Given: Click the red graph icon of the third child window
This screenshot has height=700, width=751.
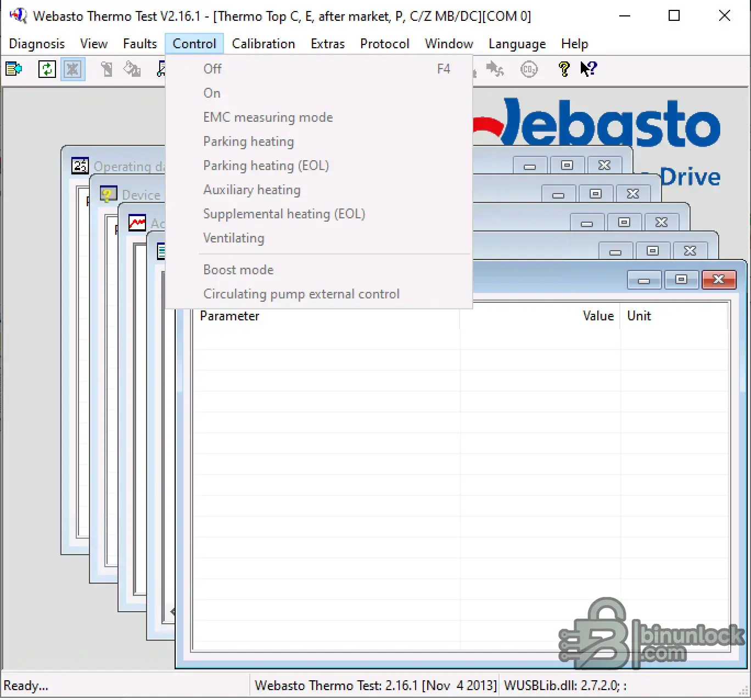Looking at the screenshot, I should pyautogui.click(x=137, y=223).
